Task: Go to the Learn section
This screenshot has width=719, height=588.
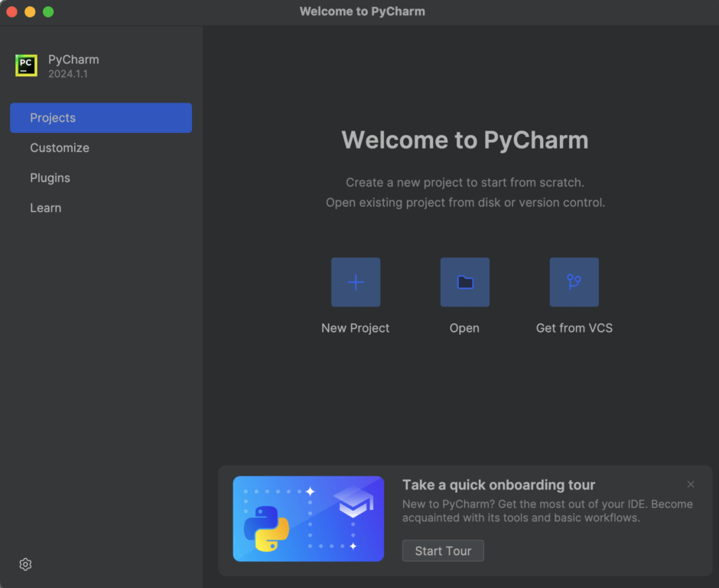Action: (x=45, y=207)
